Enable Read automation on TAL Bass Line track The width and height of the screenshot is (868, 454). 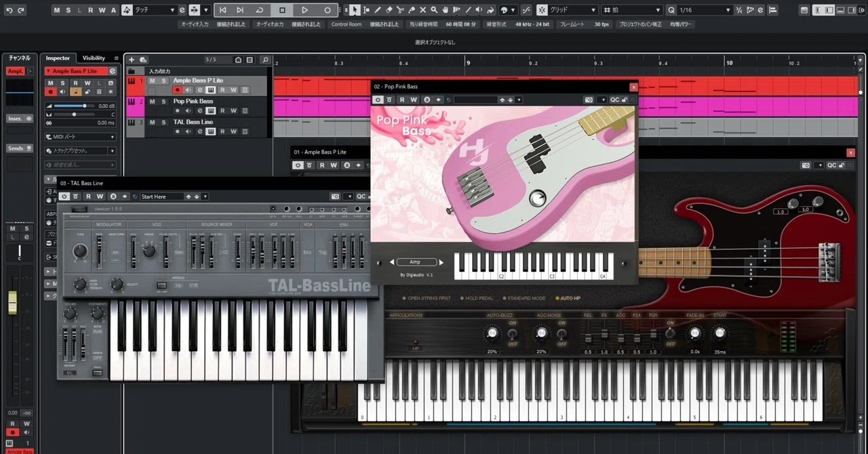[x=222, y=131]
